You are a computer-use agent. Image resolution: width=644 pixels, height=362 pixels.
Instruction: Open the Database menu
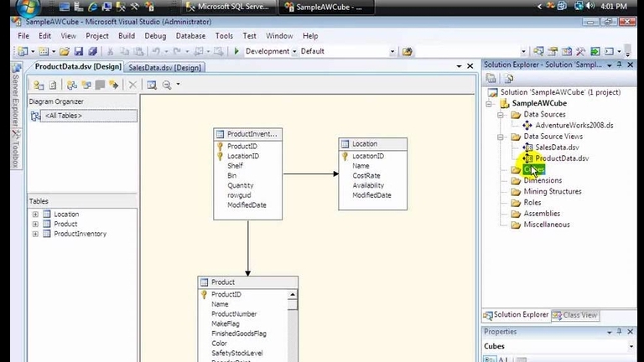coord(190,36)
